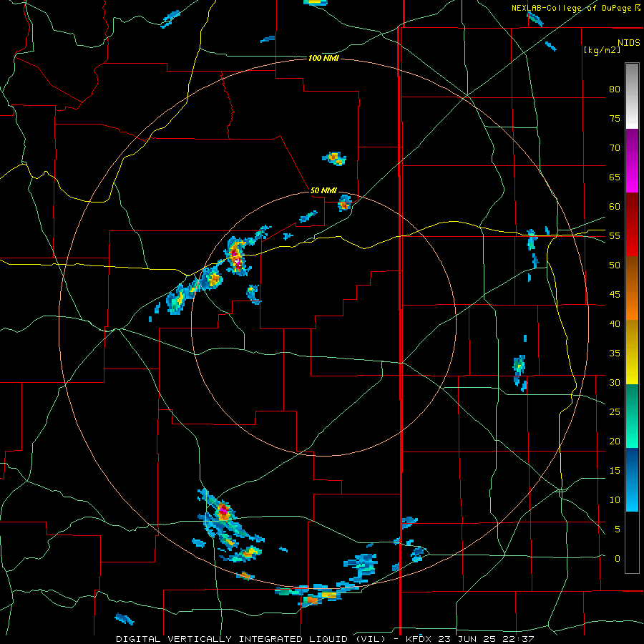644x644 pixels.
Task: Click the 40 value on color scale
Action: [x=615, y=323]
